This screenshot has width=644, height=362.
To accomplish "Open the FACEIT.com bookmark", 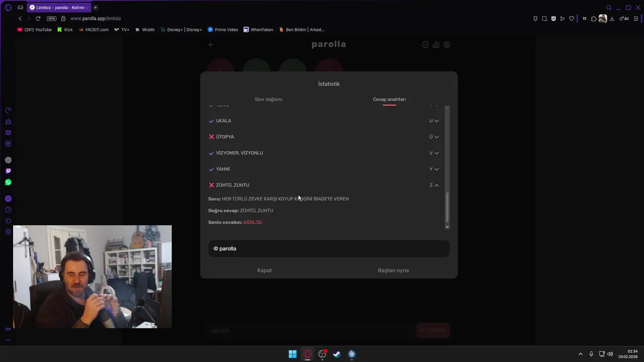I will tap(93, 30).
